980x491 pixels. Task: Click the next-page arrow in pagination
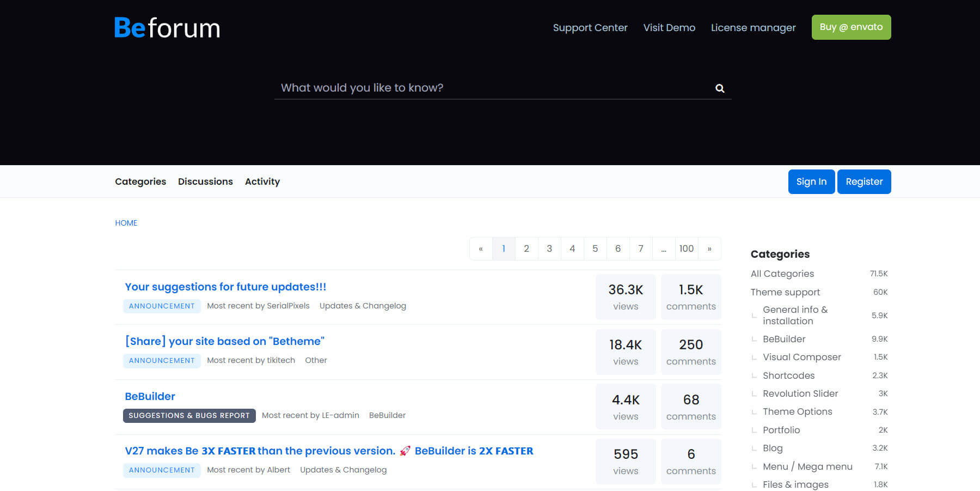point(709,248)
